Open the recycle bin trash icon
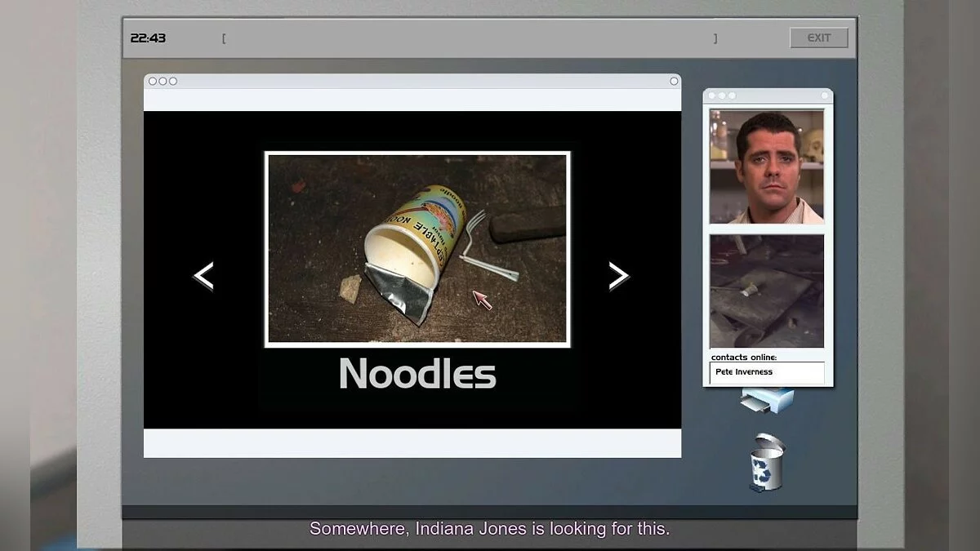The image size is (980, 551). pyautogui.click(x=766, y=463)
